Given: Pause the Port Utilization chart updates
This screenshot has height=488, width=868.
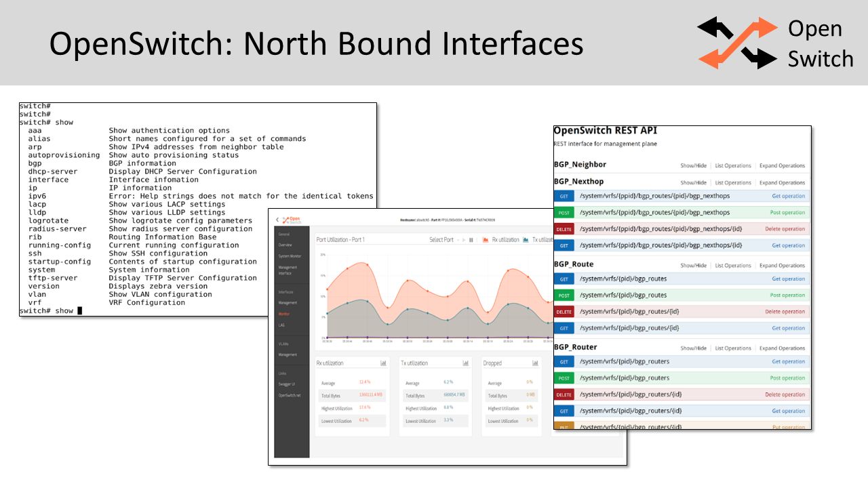Looking at the screenshot, I should click(x=471, y=240).
